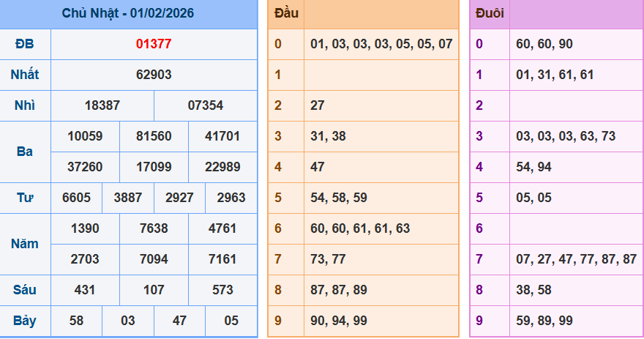The width and height of the screenshot is (644, 339).
Task: Select the special prize number 01377
Action: pos(154,44)
